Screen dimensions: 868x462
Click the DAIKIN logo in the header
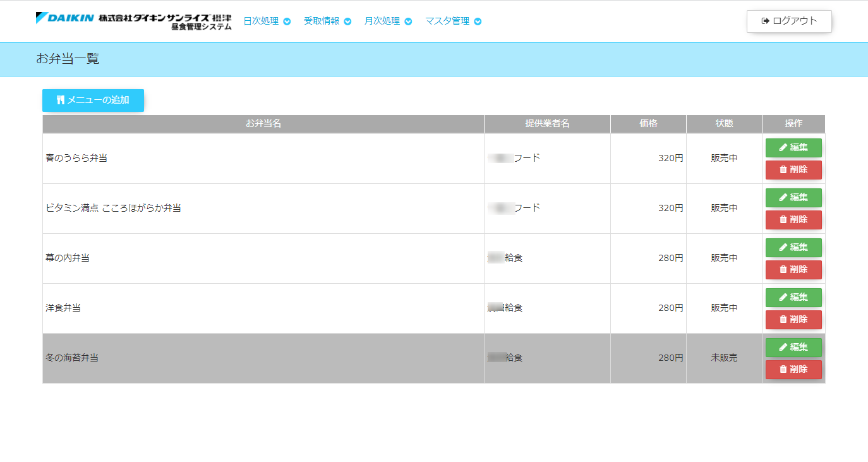65,18
